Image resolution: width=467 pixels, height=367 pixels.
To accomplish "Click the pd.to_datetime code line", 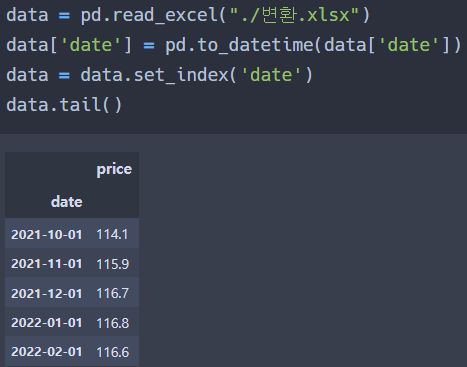I will 234,45.
